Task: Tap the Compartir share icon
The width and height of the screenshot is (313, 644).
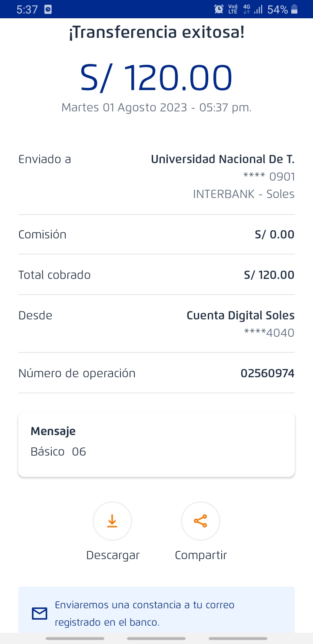Action: 200,521
